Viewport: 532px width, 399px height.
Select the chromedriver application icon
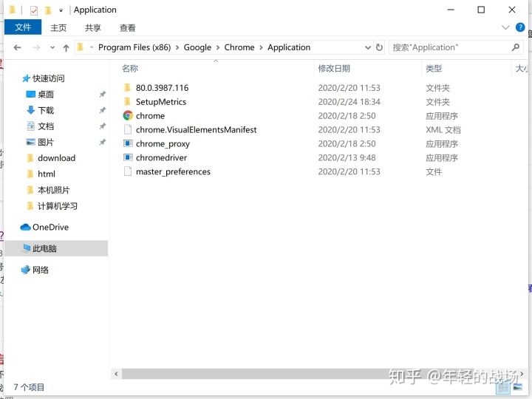[x=128, y=157]
